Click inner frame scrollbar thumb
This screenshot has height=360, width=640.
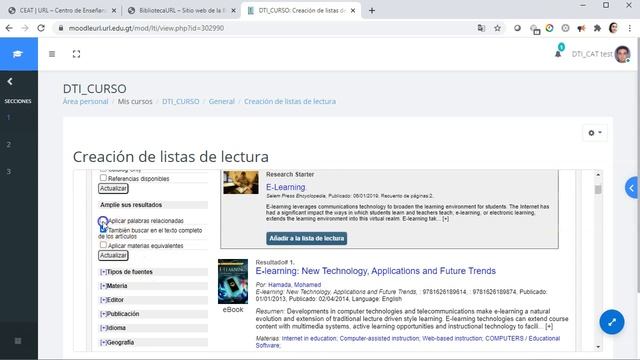point(598,189)
